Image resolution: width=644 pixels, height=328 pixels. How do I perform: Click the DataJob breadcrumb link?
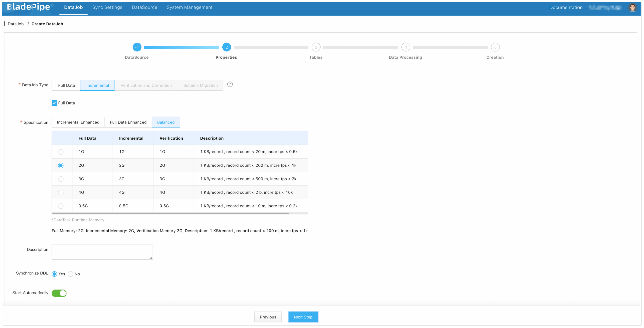[16, 24]
